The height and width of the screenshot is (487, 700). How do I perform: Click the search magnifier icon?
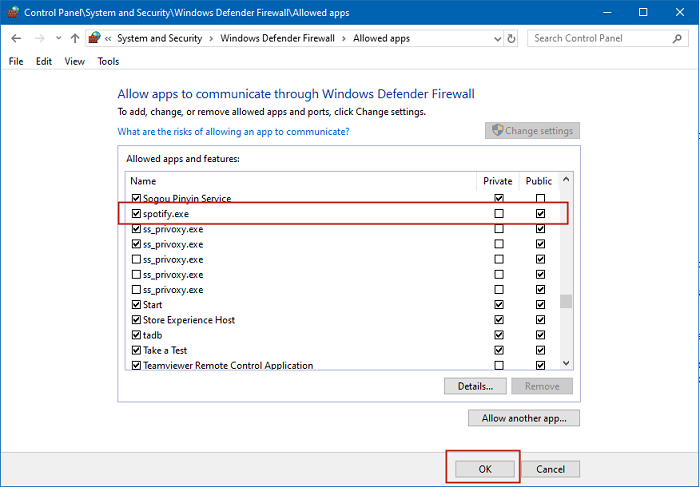(677, 39)
